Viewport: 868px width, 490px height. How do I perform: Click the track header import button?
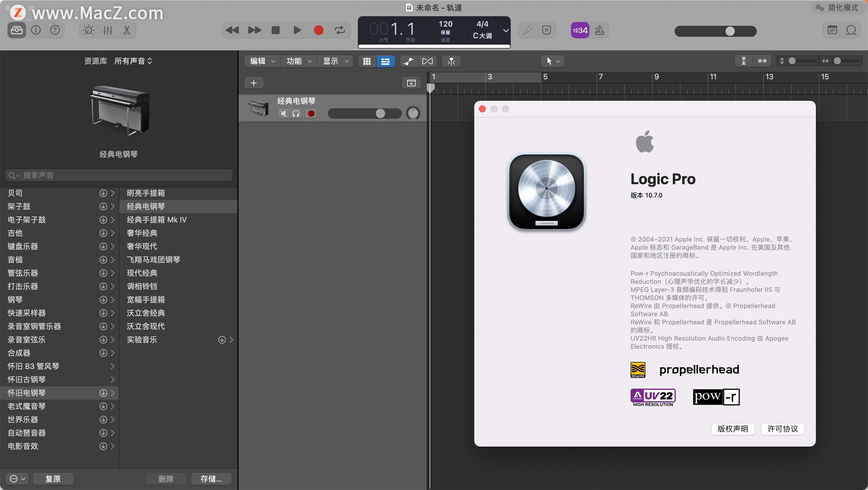pos(411,83)
